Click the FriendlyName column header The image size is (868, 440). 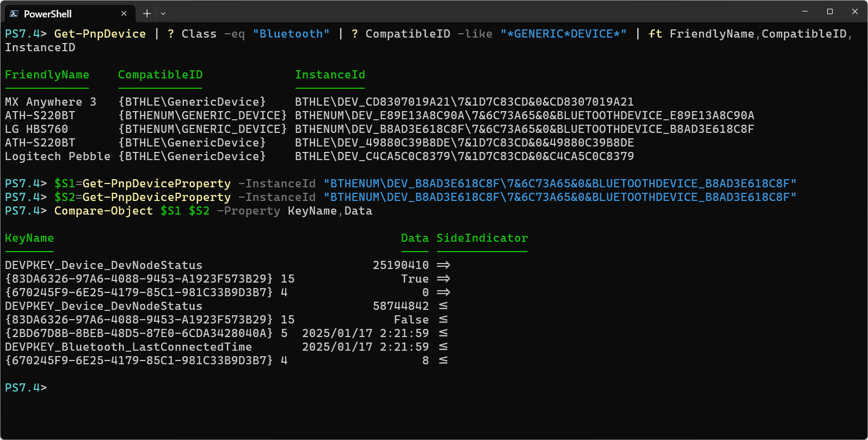(x=47, y=75)
